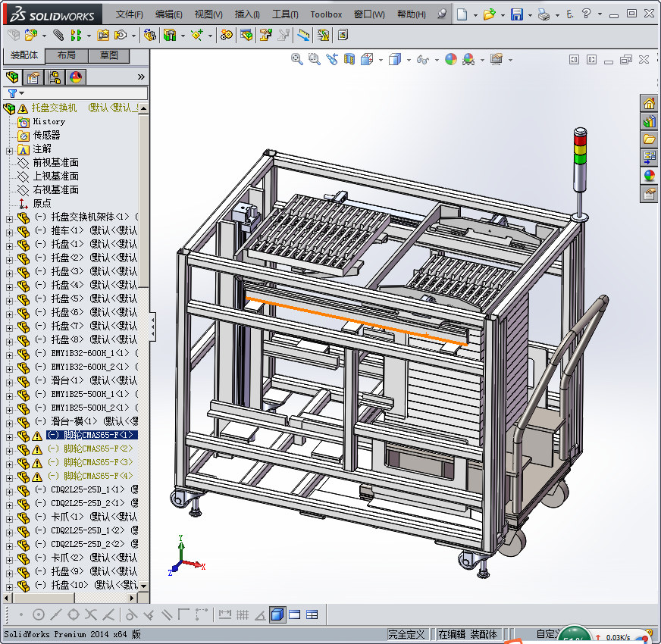The image size is (661, 644).
Task: Open the DisplayManager color ball tab
Action: [x=76, y=77]
